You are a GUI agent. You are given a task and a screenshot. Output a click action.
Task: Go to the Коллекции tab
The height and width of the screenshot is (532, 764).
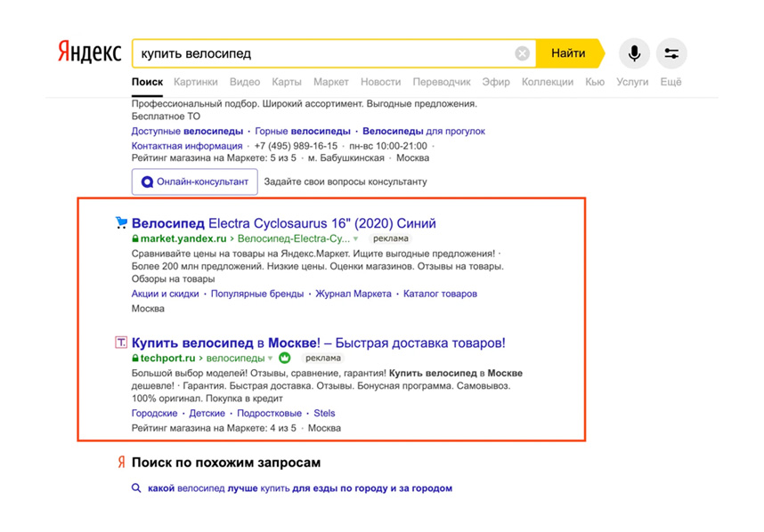click(x=548, y=82)
